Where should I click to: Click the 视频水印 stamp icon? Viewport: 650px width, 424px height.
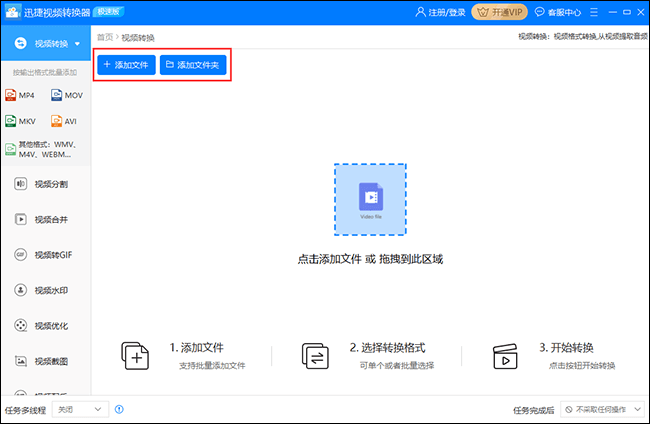click(20, 290)
